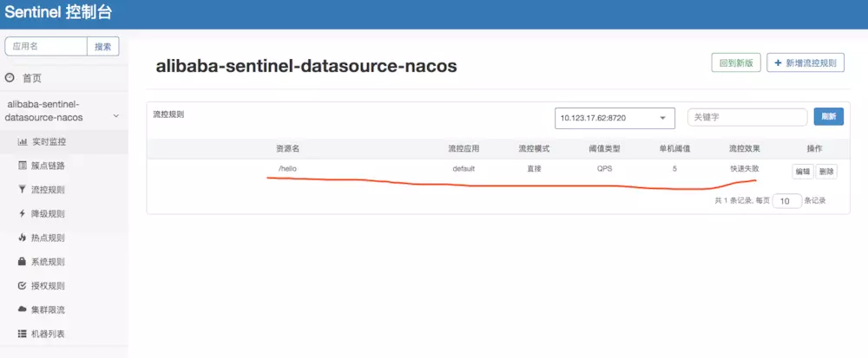Click the Sentinel 控制台 header title
The width and height of the screenshot is (868, 358).
(58, 13)
